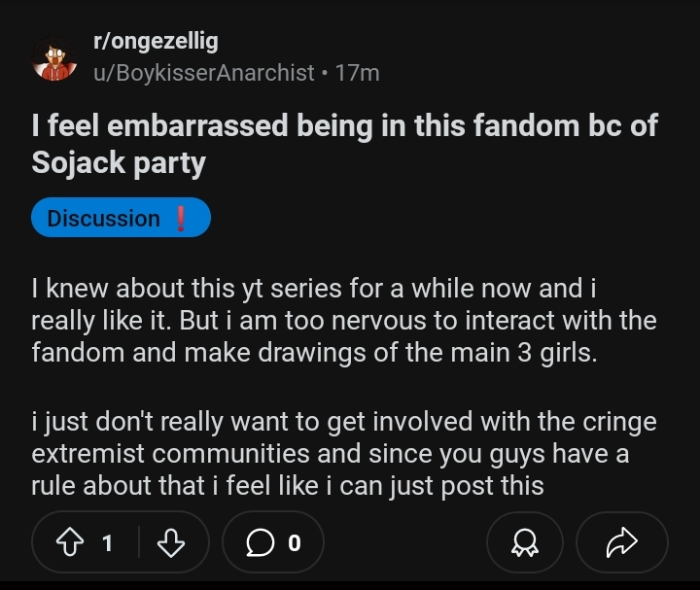Open u/BoykisserAnarchist's profile
The height and width of the screenshot is (590, 700).
tap(204, 72)
